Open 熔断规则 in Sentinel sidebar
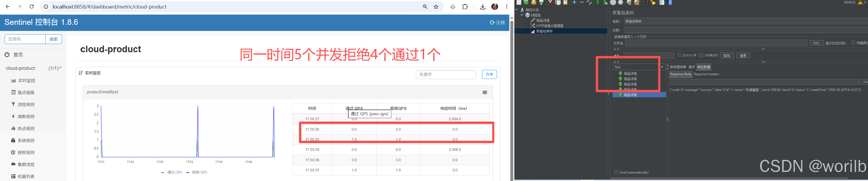868x181 pixels. pyautogui.click(x=26, y=117)
